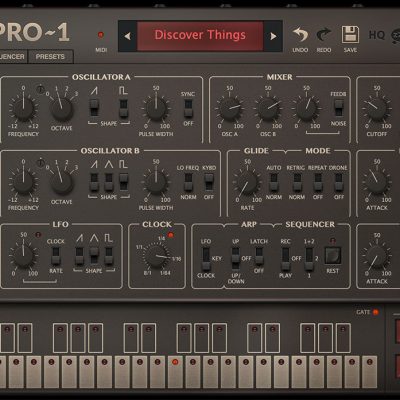Toggle LFO square shape switch
The width and height of the screenshot is (400, 400).
[109, 256]
